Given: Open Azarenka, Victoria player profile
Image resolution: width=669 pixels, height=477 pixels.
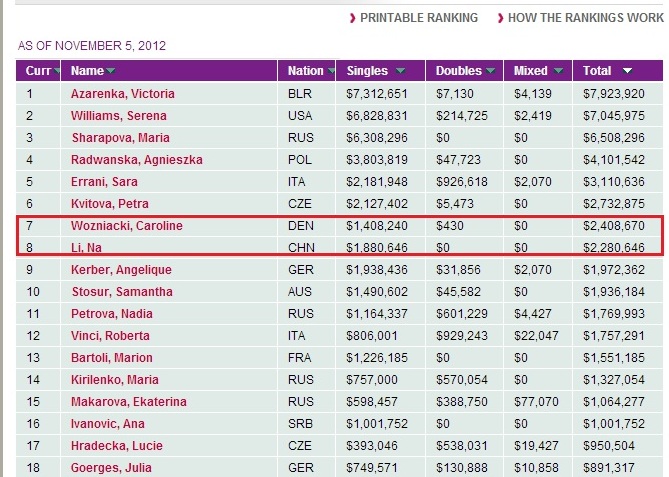Looking at the screenshot, I should point(123,94).
